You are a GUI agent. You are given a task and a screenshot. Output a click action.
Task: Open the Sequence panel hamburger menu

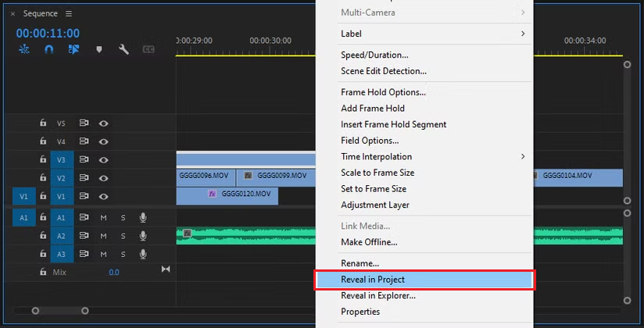pos(69,13)
